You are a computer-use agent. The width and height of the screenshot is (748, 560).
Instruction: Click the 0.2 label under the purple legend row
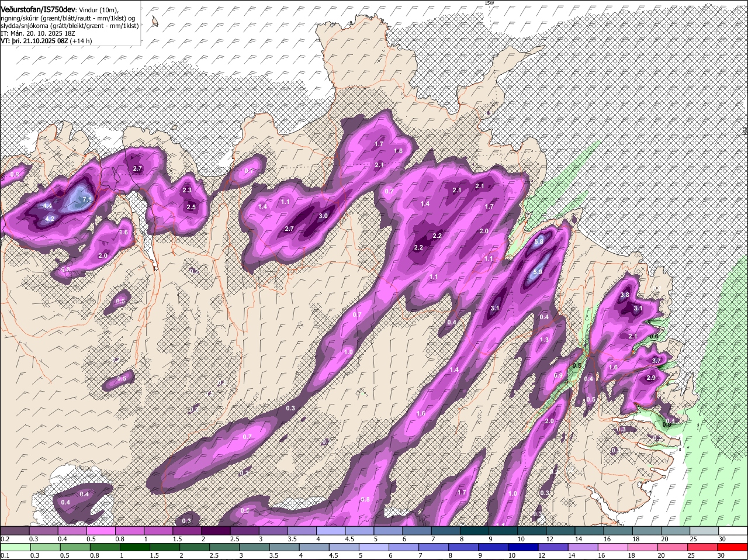coord(5,539)
